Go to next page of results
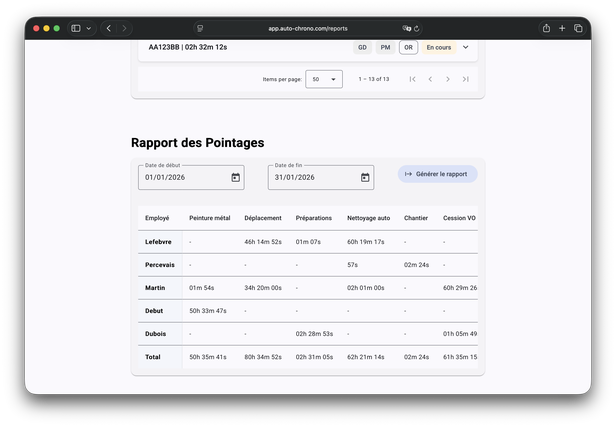616x427 pixels. tap(448, 79)
